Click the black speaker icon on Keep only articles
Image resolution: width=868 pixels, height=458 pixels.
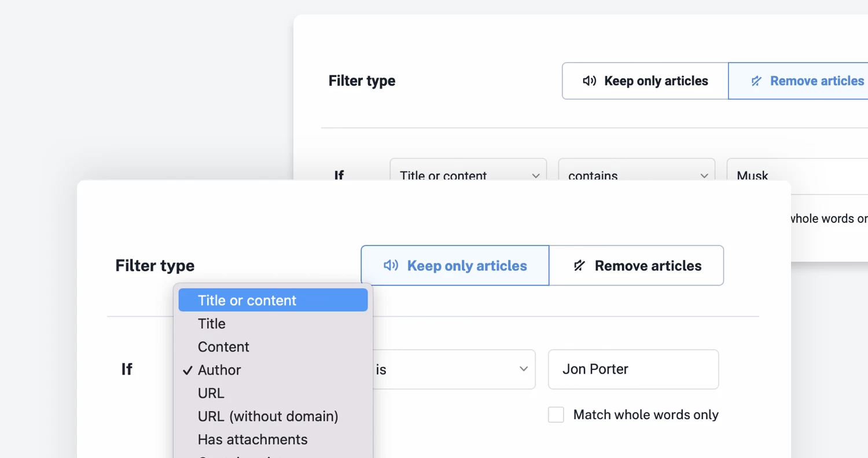[x=589, y=81]
